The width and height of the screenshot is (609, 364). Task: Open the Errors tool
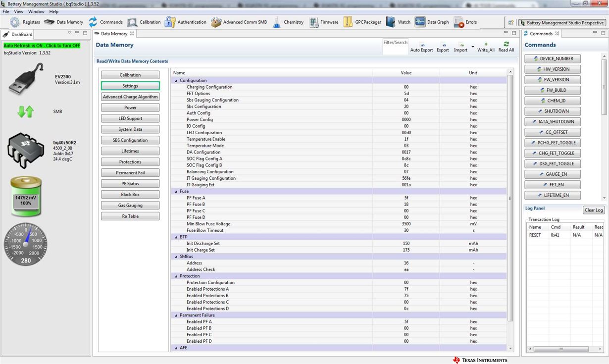click(465, 22)
